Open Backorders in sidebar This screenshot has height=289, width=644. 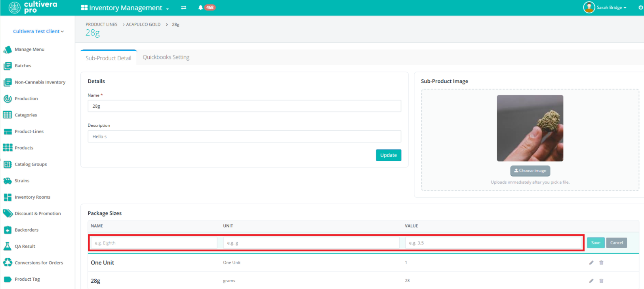click(x=27, y=230)
